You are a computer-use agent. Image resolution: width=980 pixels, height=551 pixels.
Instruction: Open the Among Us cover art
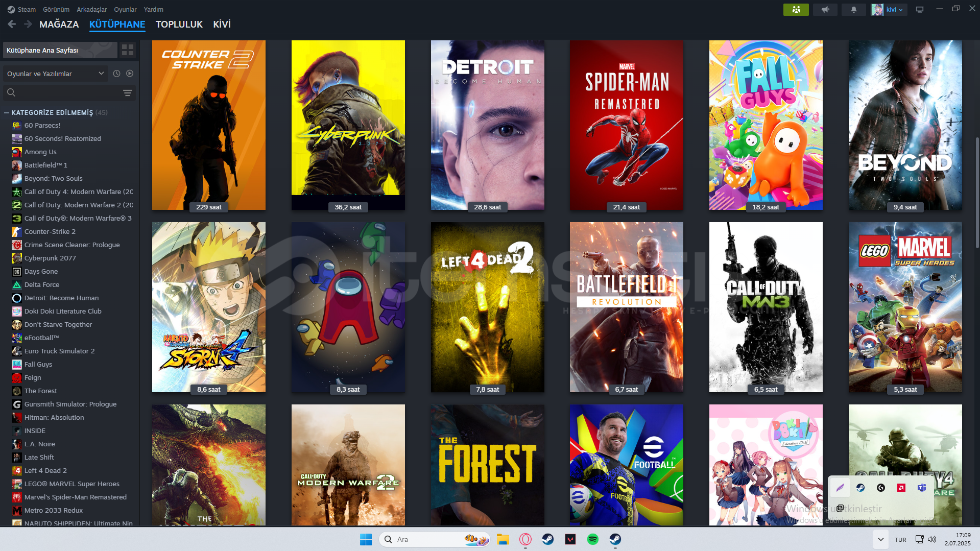[348, 307]
